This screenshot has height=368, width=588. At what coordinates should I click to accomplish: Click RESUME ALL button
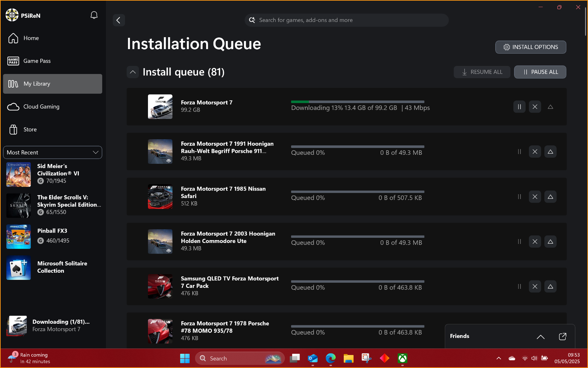click(x=482, y=72)
